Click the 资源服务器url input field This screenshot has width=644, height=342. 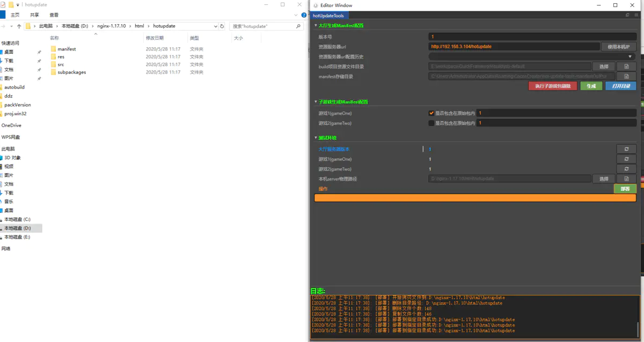(x=514, y=47)
